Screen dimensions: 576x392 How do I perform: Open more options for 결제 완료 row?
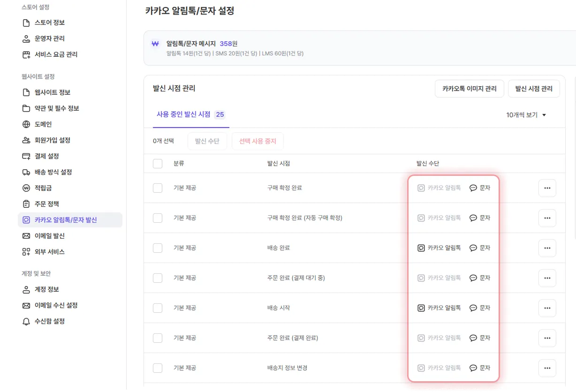tap(547, 338)
